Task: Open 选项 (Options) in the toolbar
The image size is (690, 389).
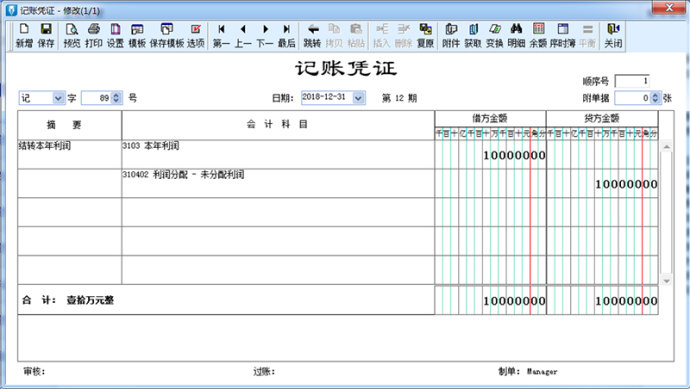Action: 196,35
